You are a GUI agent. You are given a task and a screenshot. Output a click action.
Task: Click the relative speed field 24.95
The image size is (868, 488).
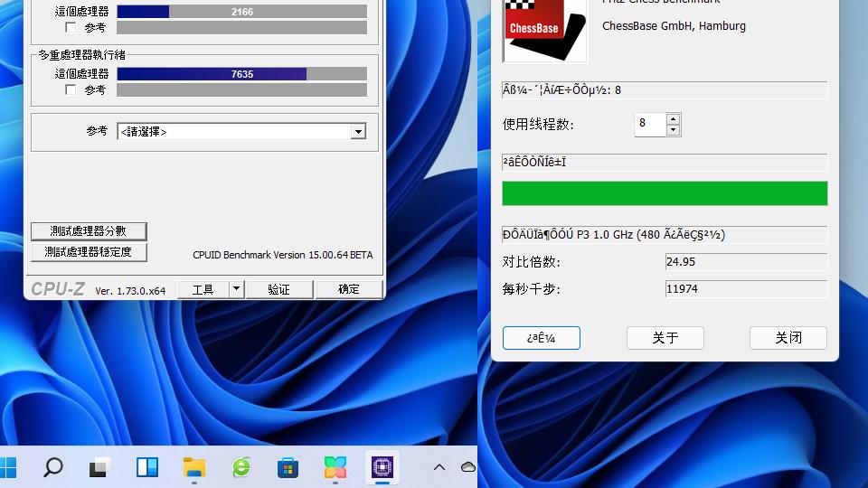coord(746,262)
